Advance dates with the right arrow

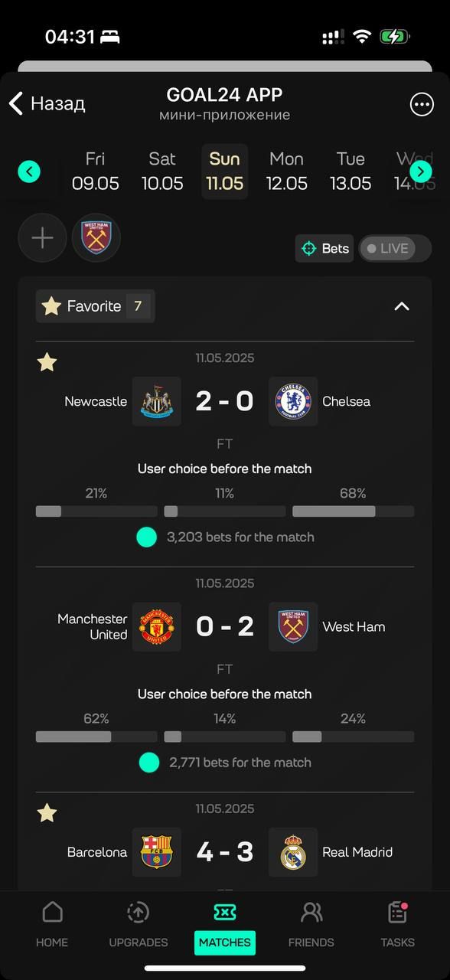421,171
